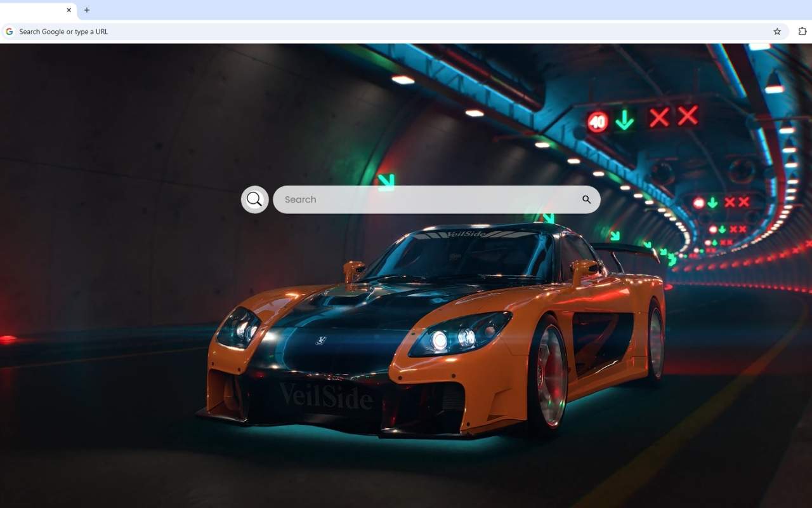Click the red 40 speed limit sign overhead
The height and width of the screenshot is (508, 812).
click(597, 121)
